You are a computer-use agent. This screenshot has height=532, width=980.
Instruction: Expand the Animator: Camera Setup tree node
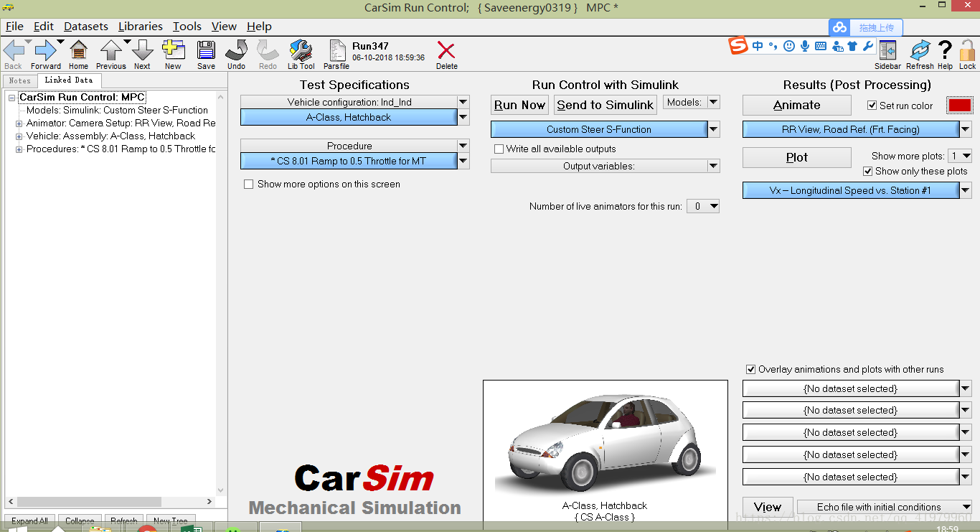19,123
